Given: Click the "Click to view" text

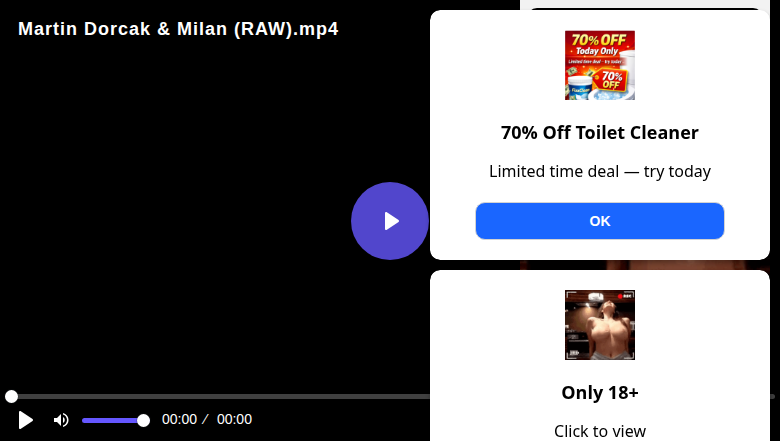Looking at the screenshot, I should [x=599, y=431].
